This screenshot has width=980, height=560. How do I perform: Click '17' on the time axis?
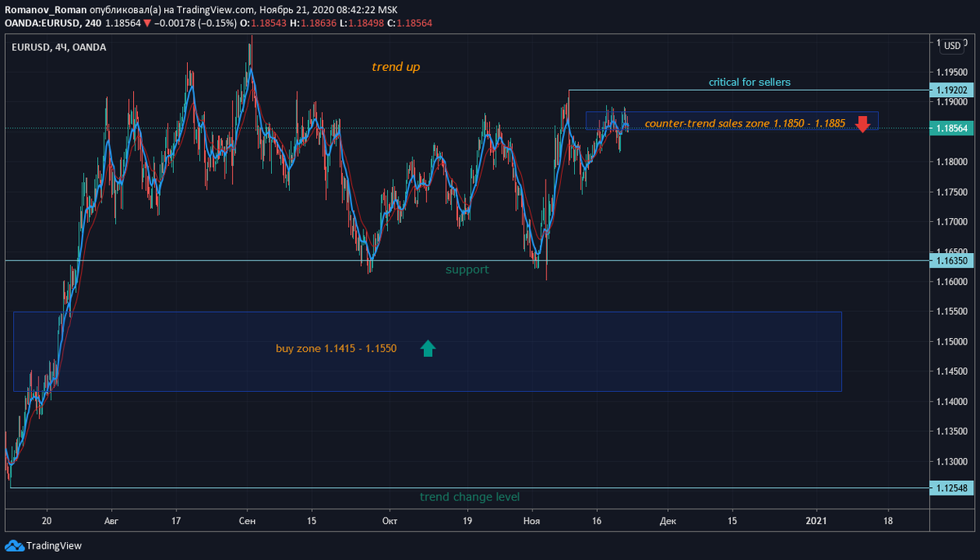click(176, 520)
